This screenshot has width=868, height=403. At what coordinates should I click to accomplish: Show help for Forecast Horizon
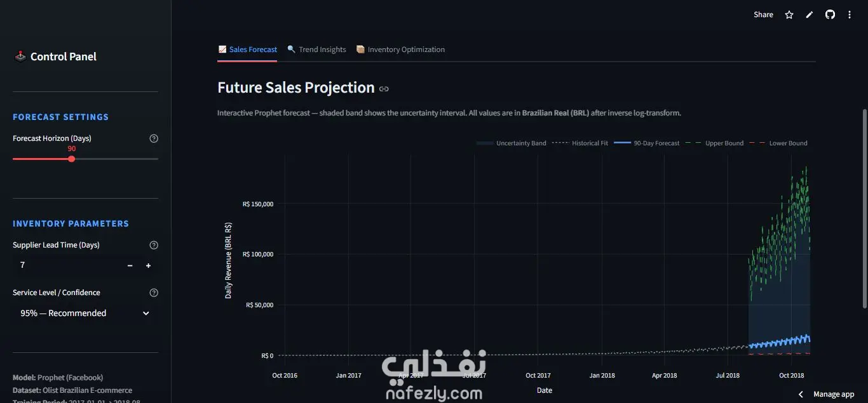[x=154, y=138]
